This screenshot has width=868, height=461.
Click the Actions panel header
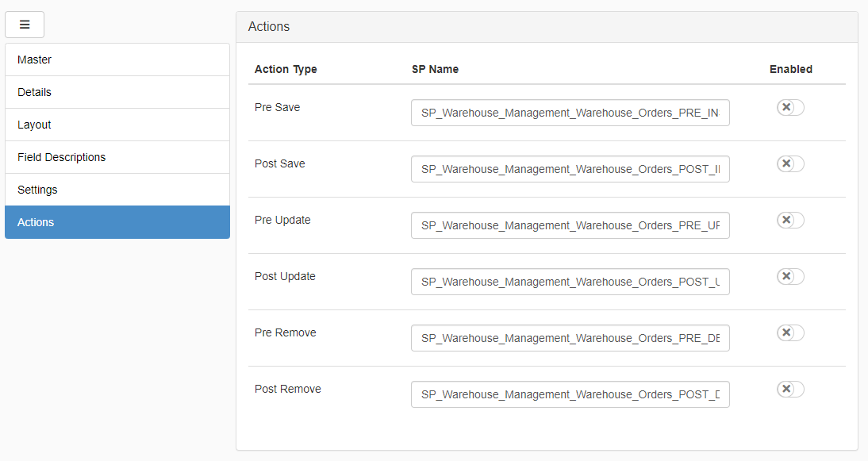click(x=546, y=27)
